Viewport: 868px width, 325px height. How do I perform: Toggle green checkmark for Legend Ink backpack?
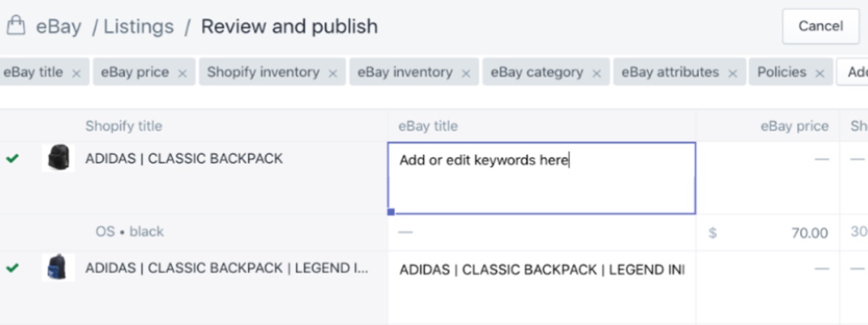pyautogui.click(x=12, y=269)
